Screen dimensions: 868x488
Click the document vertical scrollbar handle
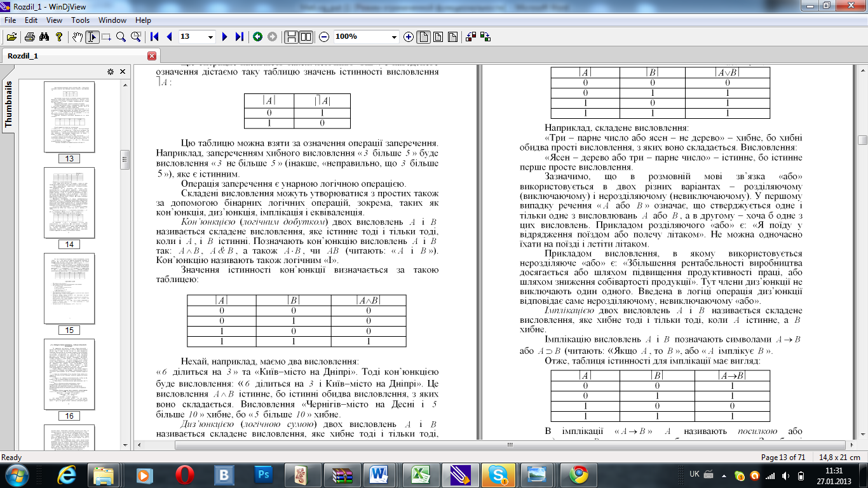pos(862,140)
